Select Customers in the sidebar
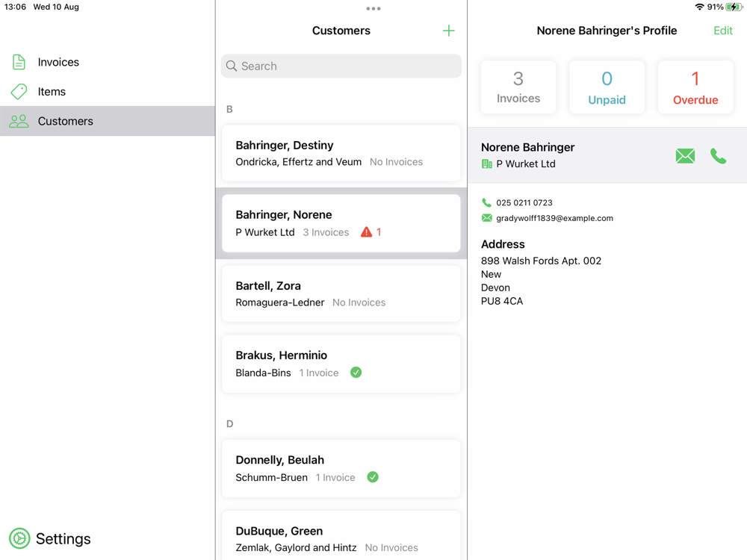The height and width of the screenshot is (560, 747). click(x=66, y=121)
